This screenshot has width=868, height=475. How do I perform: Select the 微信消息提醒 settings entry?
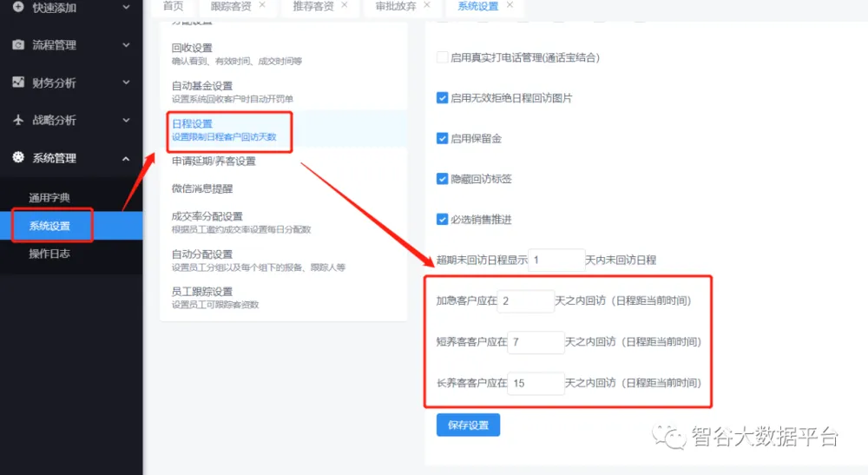[x=202, y=188]
